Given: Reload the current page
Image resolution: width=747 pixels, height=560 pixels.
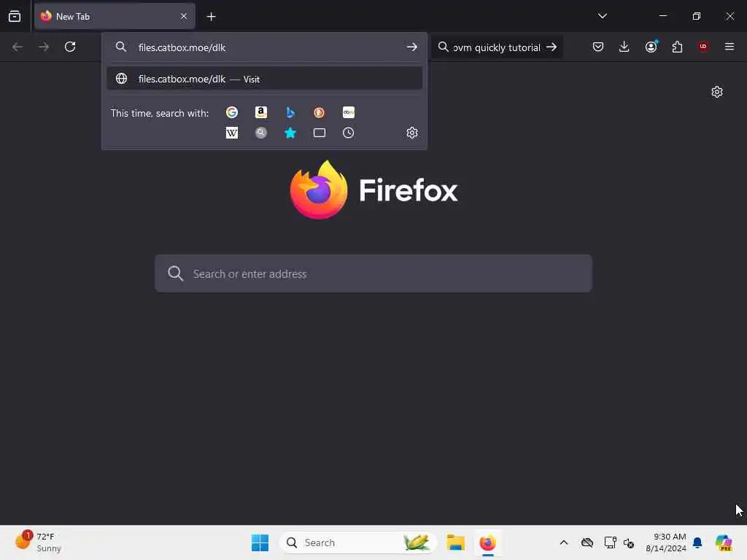Looking at the screenshot, I should pyautogui.click(x=70, y=47).
